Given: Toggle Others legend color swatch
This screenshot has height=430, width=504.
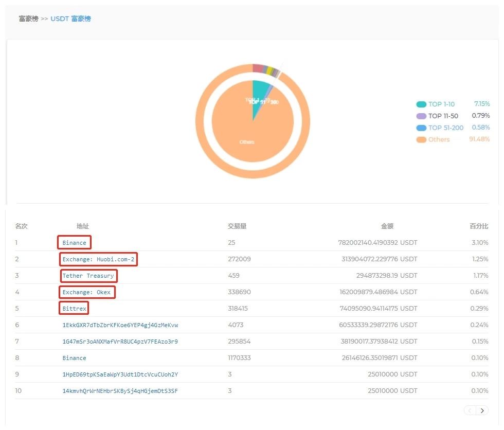Looking at the screenshot, I should pyautogui.click(x=421, y=139).
